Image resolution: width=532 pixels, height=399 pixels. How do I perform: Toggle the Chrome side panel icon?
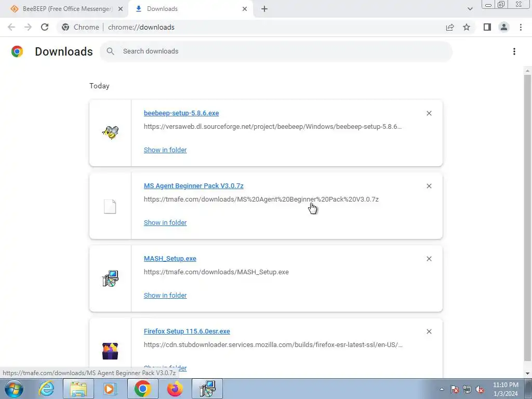point(487,27)
